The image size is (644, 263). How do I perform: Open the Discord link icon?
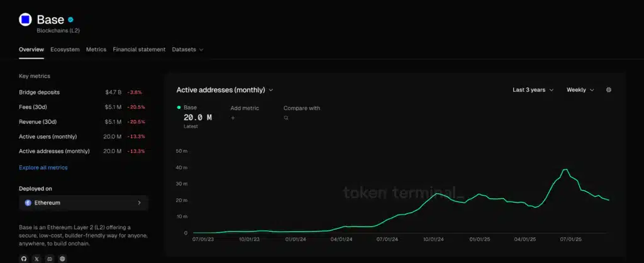pos(49,259)
